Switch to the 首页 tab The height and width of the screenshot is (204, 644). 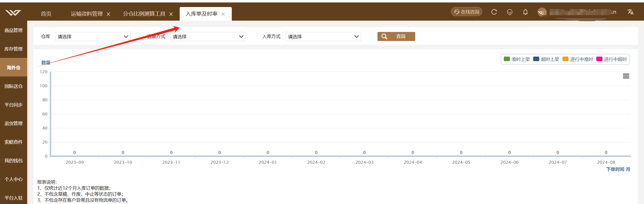[46, 14]
